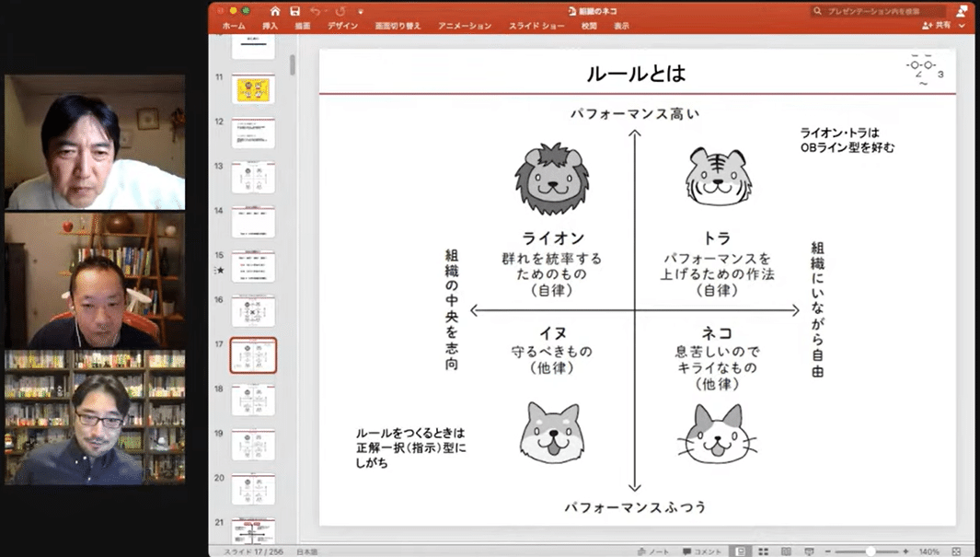Screen dimensions: 980x557
Task: Save the presentation with the floppy disk icon
Action: tap(294, 11)
